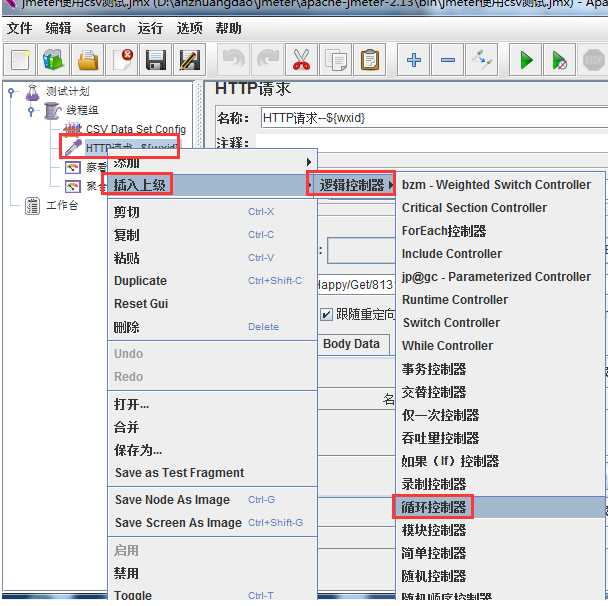
Task: Select 事务控制器 from the submenu
Action: (499, 369)
